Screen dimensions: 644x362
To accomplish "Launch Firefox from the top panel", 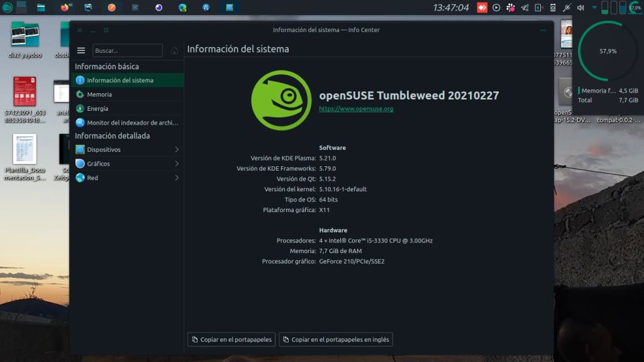I will click(x=65, y=8).
